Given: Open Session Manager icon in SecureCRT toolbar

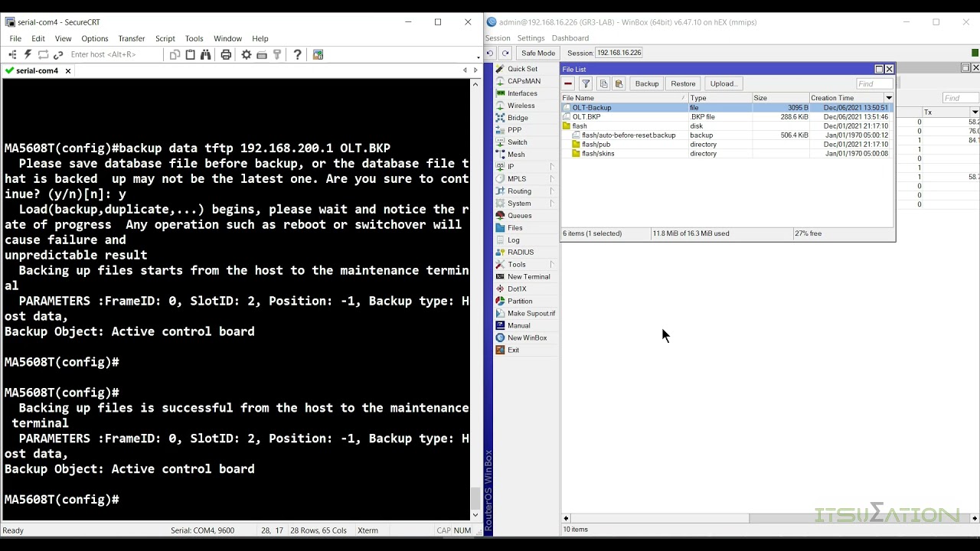Looking at the screenshot, I should point(12,54).
